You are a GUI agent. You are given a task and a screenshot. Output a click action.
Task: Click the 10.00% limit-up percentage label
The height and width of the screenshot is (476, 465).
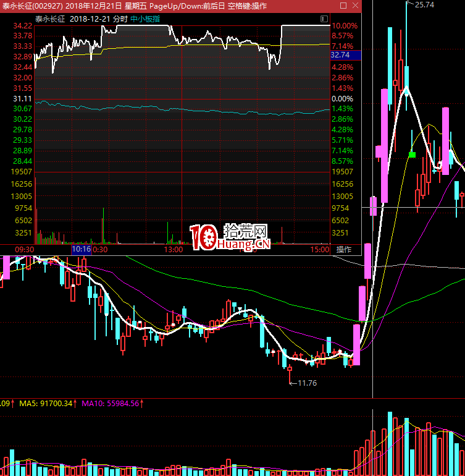point(345,26)
